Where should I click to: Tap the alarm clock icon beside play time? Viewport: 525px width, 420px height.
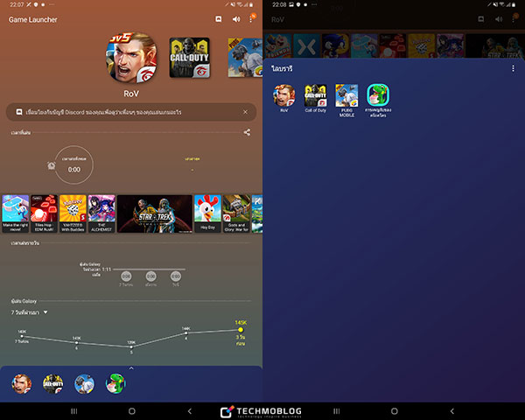click(52, 165)
